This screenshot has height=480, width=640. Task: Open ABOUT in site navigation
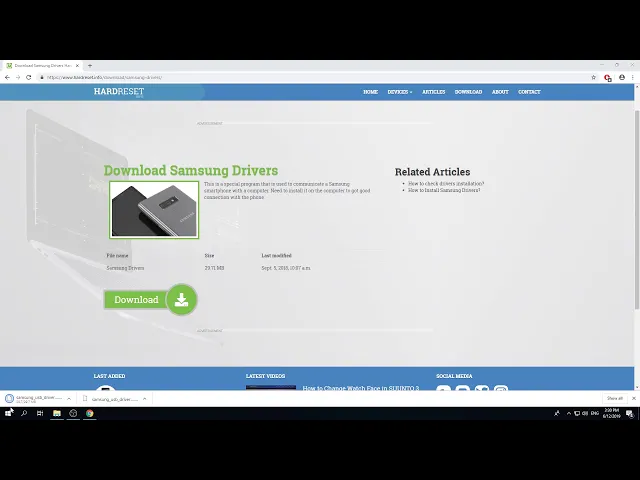click(x=500, y=92)
